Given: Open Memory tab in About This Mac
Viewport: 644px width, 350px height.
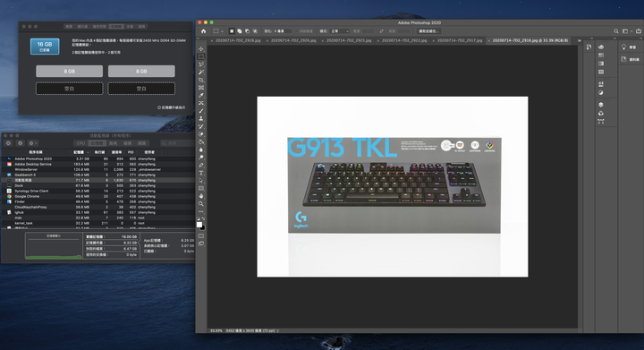Looking at the screenshot, I should pyautogui.click(x=116, y=26).
